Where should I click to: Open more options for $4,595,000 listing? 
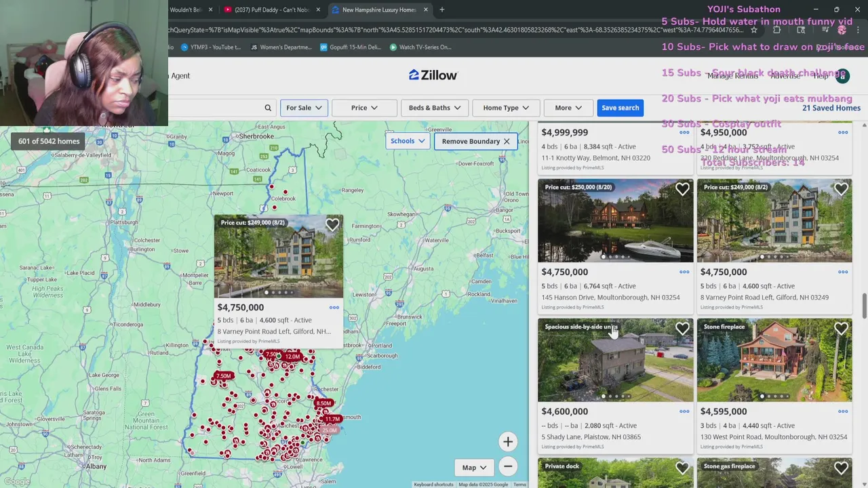point(843,411)
